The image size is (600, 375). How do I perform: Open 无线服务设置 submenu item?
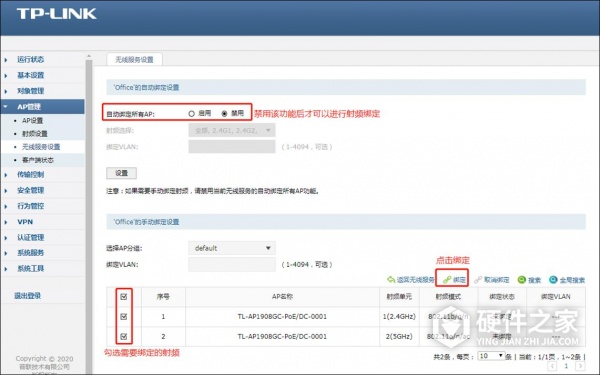tap(41, 147)
